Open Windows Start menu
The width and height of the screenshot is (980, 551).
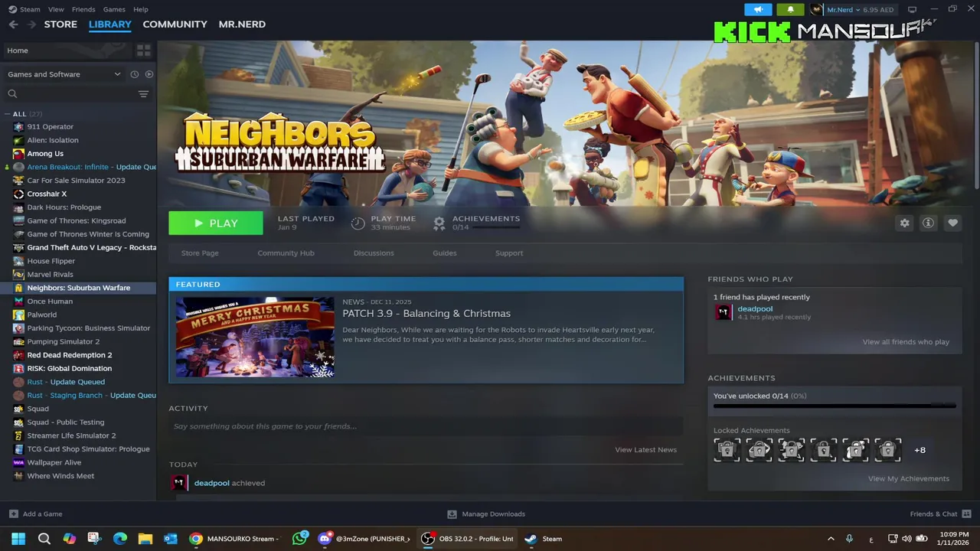click(x=18, y=539)
